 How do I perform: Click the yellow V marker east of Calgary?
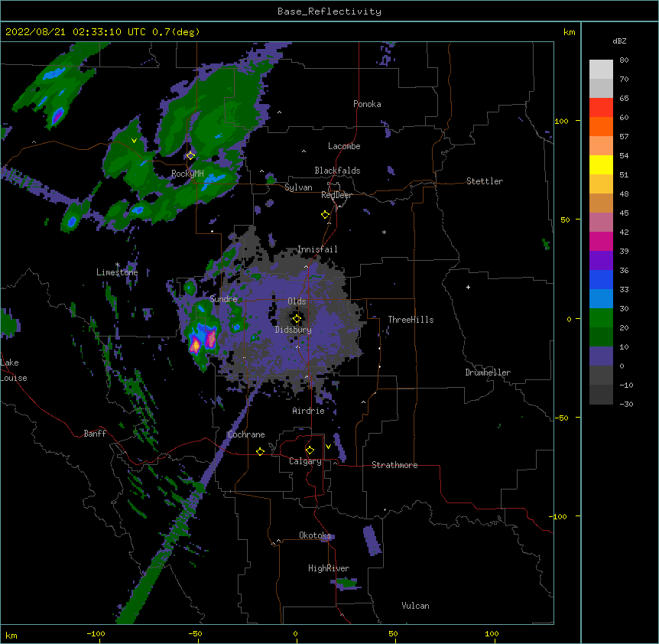pos(328,447)
